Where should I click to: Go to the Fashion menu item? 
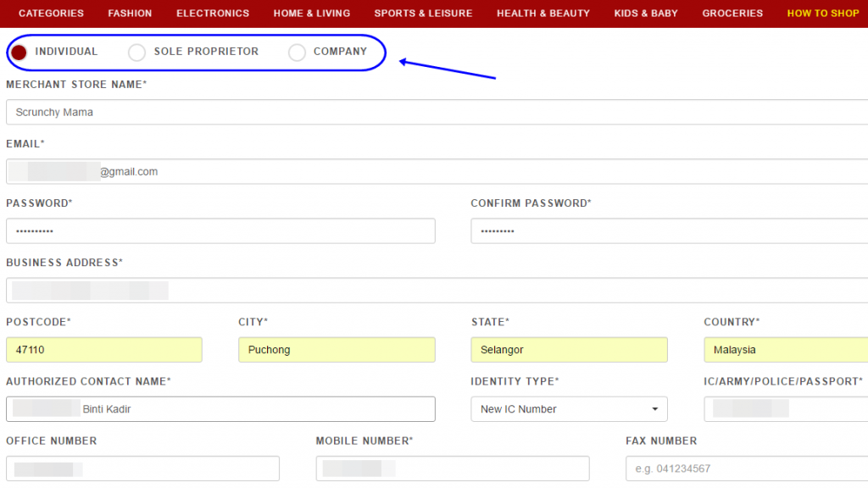tap(130, 14)
